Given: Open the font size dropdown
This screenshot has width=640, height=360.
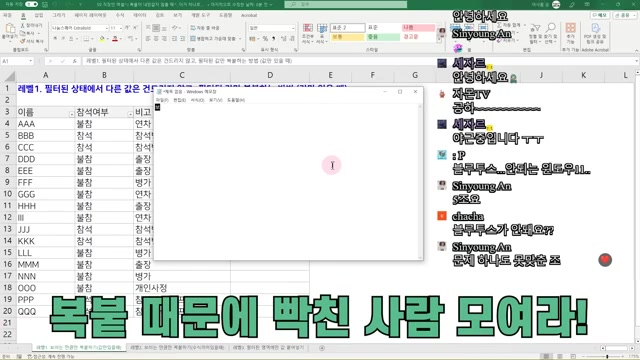Looking at the screenshot, I should click(x=121, y=28).
